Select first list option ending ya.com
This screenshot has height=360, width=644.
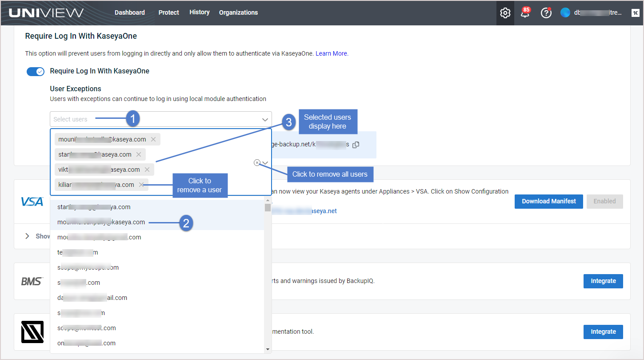tap(157, 207)
